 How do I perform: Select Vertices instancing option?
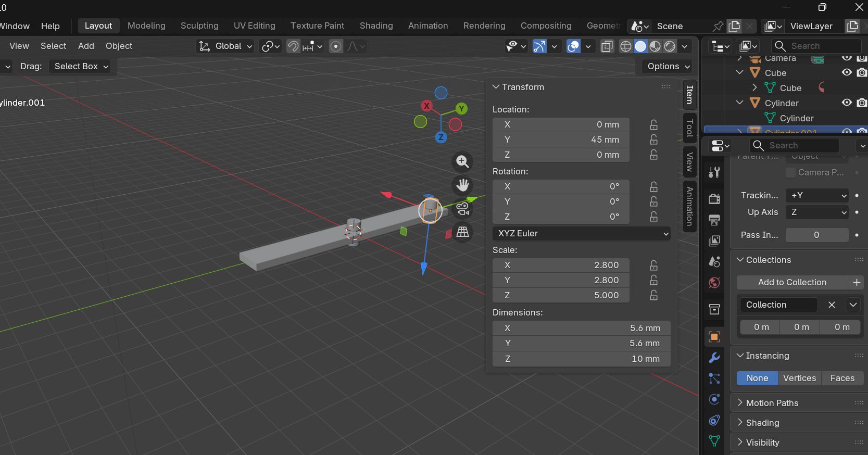pos(800,378)
